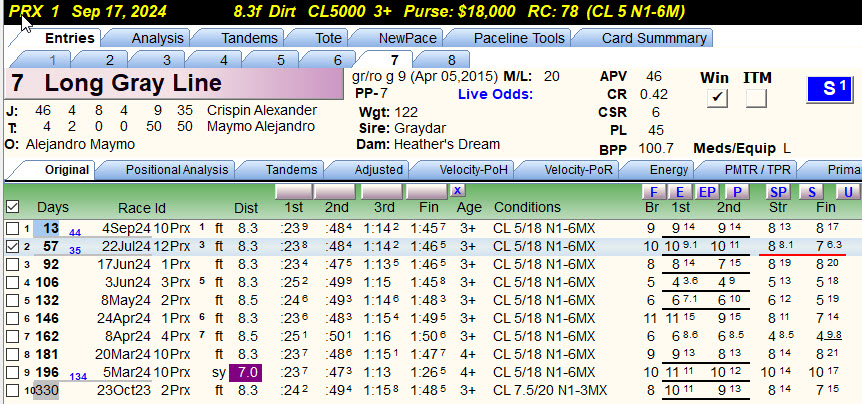Select horse tab number 2

coord(104,59)
